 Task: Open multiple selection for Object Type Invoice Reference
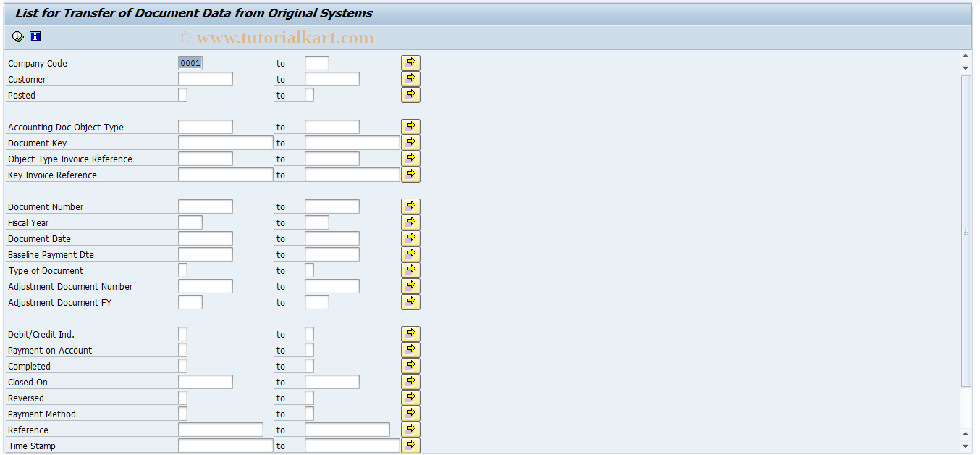(410, 159)
